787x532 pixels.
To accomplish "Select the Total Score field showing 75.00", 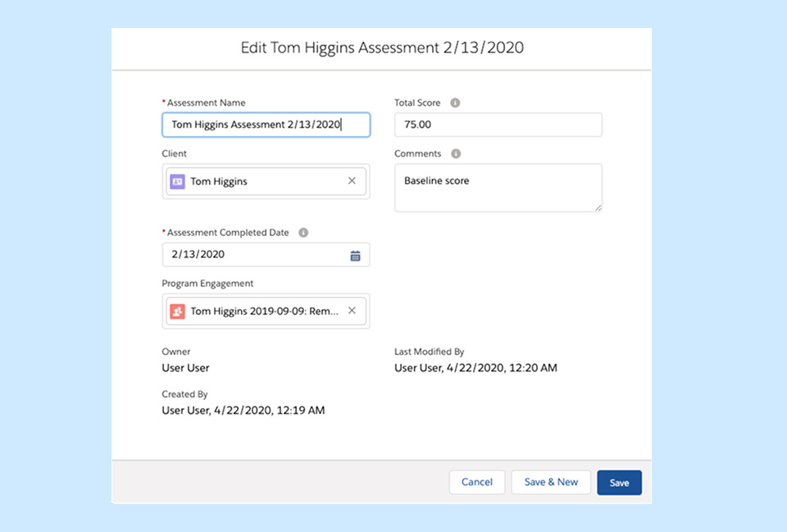I will (498, 125).
